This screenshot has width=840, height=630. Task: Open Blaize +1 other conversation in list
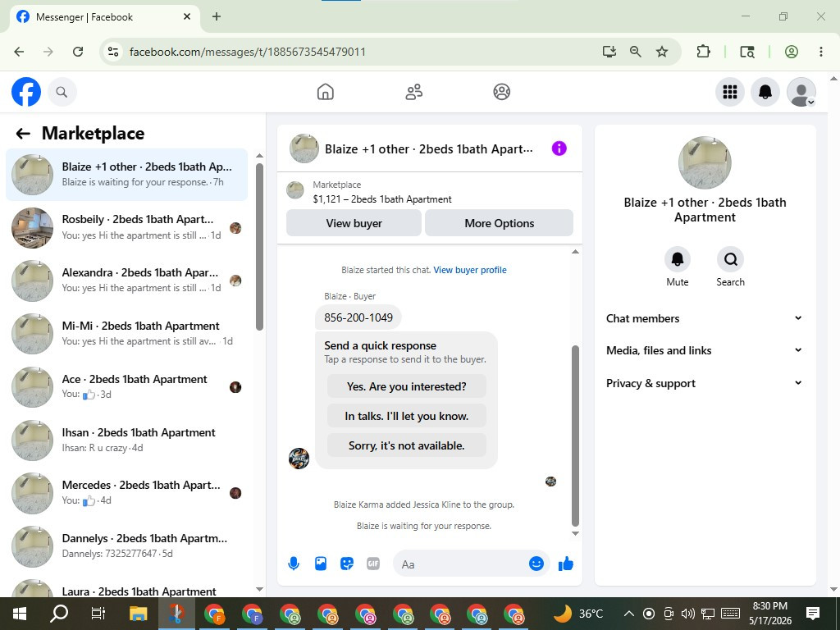tap(127, 175)
